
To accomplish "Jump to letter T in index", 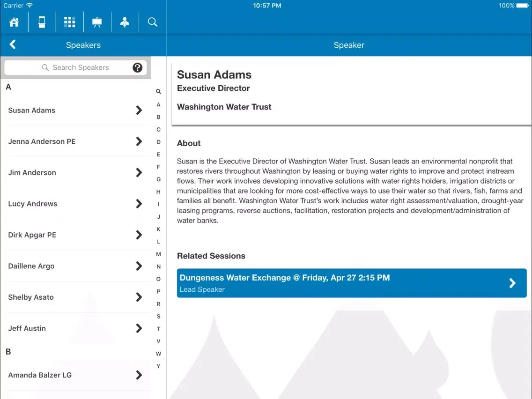I will [158, 329].
